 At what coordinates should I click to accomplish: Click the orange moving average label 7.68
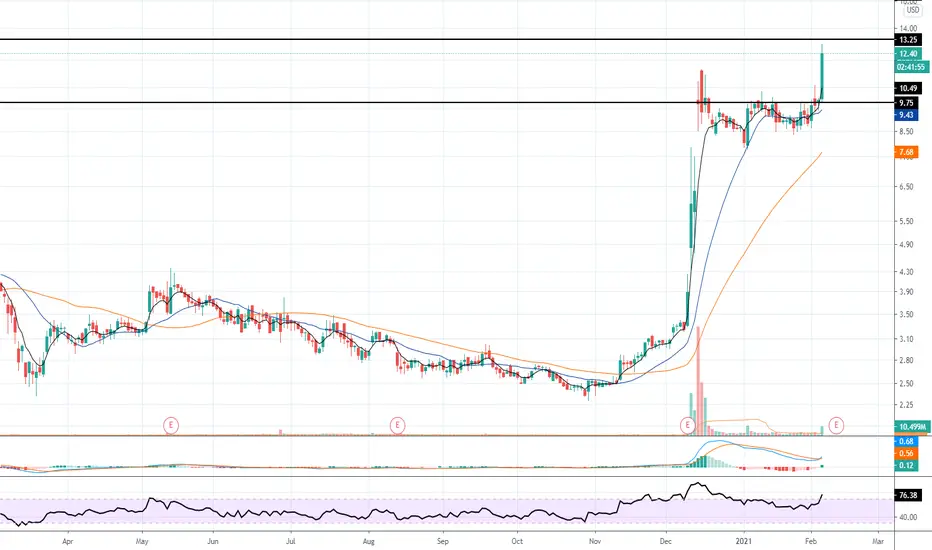(906, 153)
